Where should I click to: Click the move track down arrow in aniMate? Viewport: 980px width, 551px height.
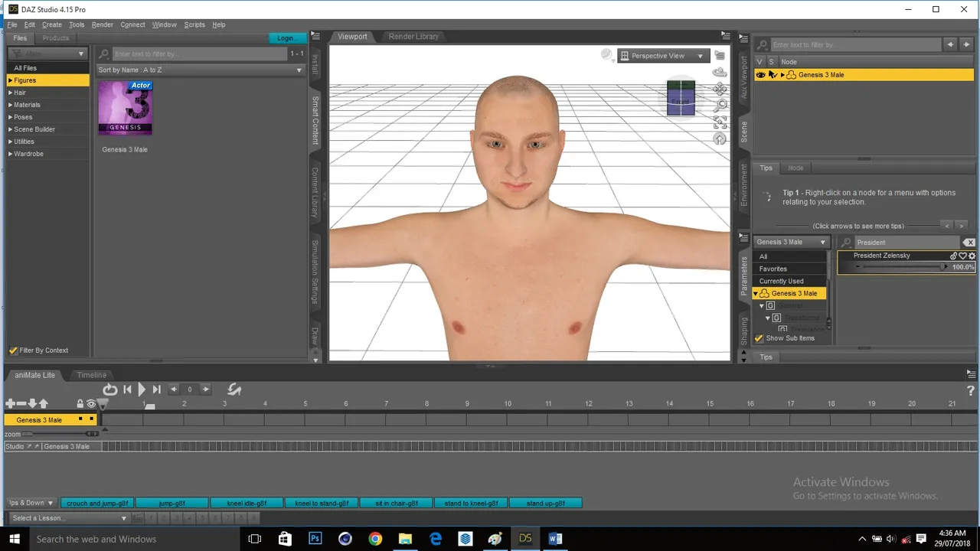tap(32, 403)
